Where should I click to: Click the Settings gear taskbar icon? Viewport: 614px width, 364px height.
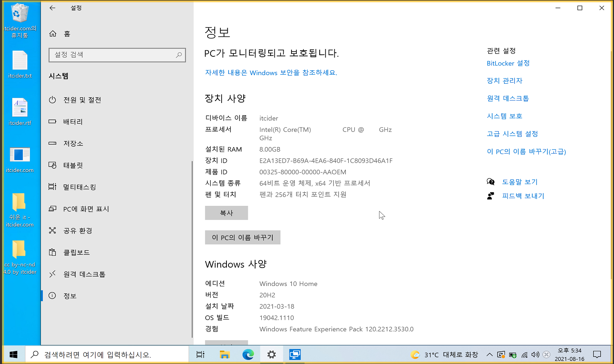[272, 355]
